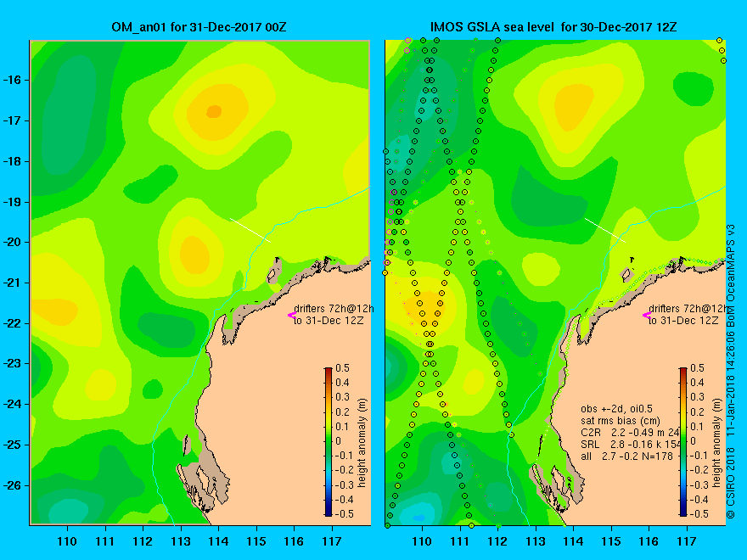
Task: Click longitude label "112" under the OM_an01 map
Action: point(143,541)
